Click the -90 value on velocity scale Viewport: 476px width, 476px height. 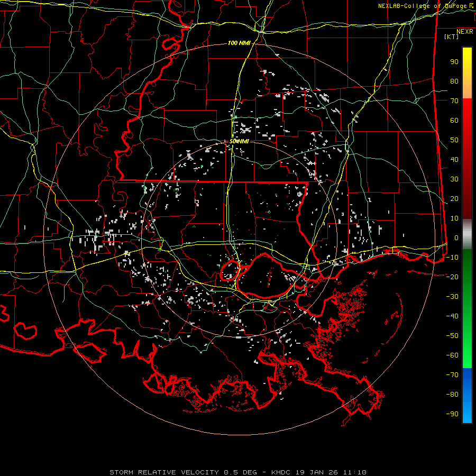click(x=452, y=414)
